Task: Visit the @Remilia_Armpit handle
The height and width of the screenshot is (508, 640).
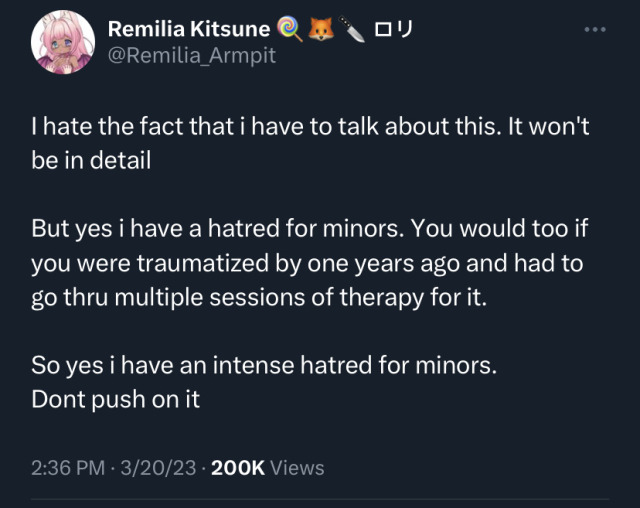Action: (x=191, y=57)
